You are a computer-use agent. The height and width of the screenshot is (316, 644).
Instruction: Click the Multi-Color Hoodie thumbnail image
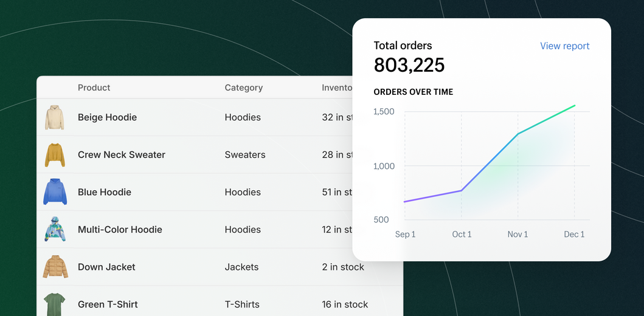click(x=55, y=229)
